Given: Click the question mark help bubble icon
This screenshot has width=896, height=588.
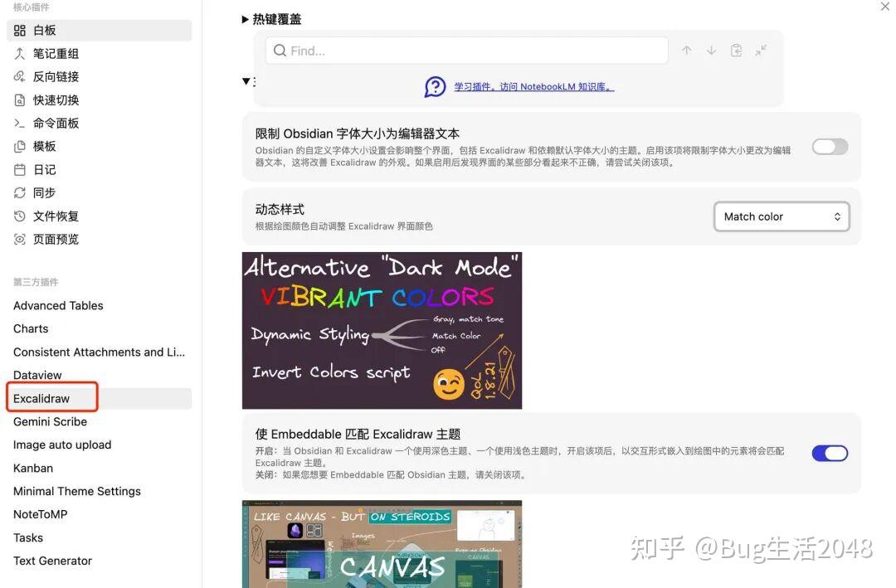Looking at the screenshot, I should pos(435,87).
